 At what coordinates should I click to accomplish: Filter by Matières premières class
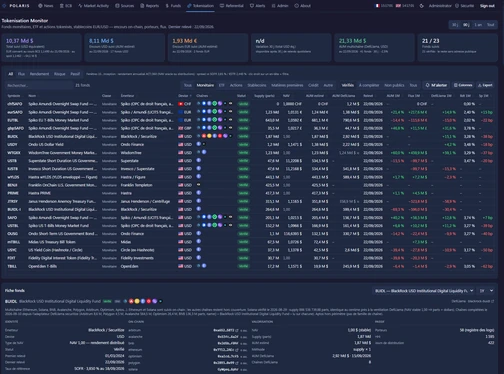pyautogui.click(x=287, y=85)
